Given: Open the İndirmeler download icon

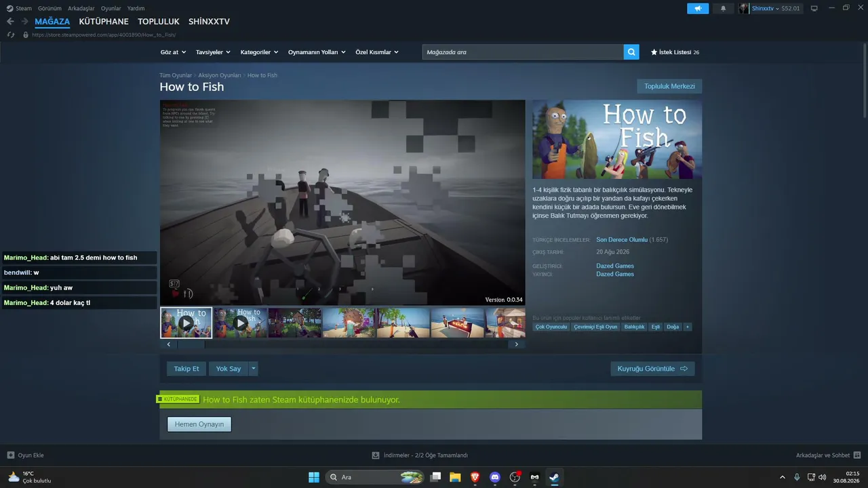Looking at the screenshot, I should (376, 455).
